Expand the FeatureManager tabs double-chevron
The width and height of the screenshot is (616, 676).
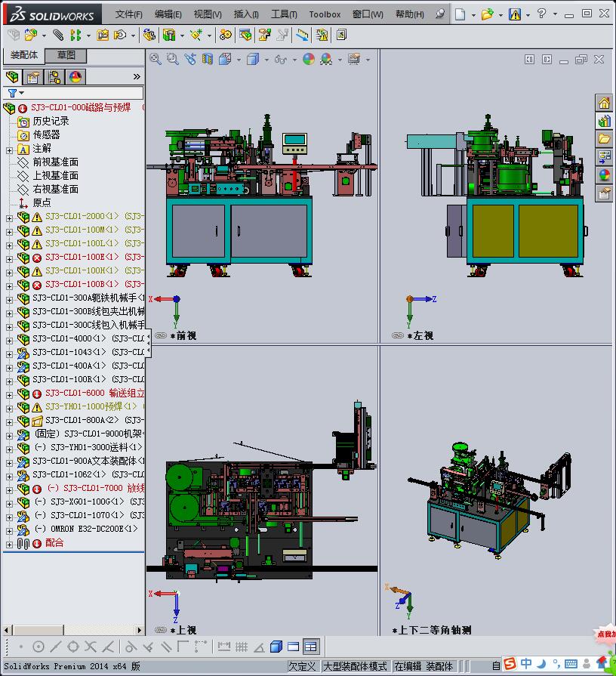click(137, 77)
